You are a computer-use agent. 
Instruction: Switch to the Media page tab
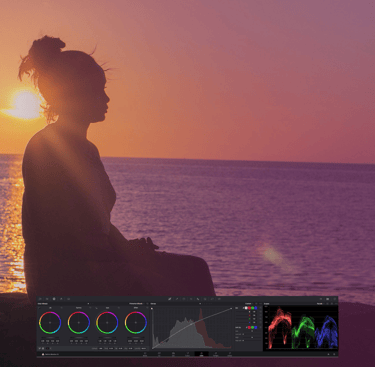(x=145, y=354)
